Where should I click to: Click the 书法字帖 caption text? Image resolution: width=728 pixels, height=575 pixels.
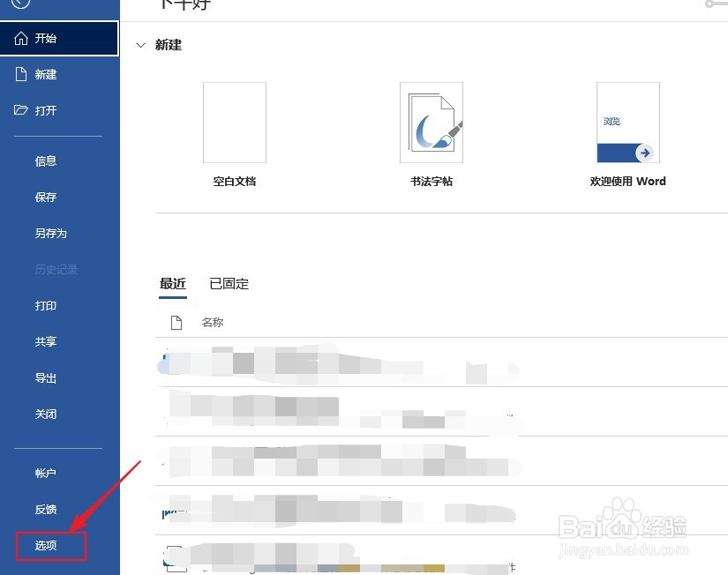pyautogui.click(x=432, y=182)
